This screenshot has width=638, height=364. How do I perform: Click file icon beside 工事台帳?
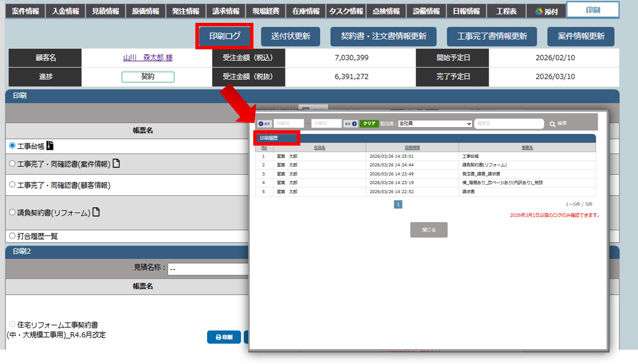click(50, 145)
